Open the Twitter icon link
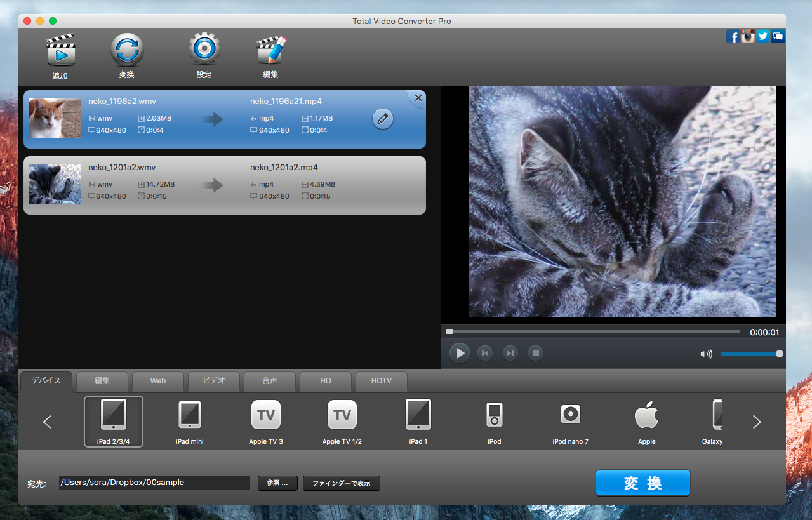The height and width of the screenshot is (520, 812). 763,36
